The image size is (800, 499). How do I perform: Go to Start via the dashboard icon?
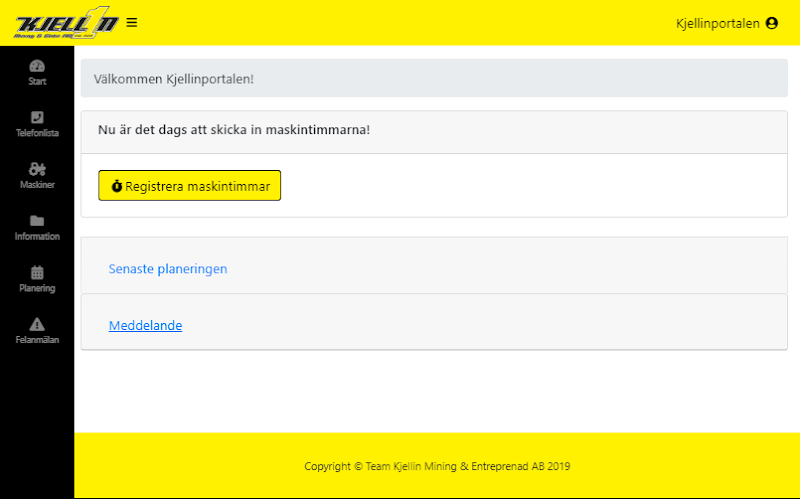37,66
